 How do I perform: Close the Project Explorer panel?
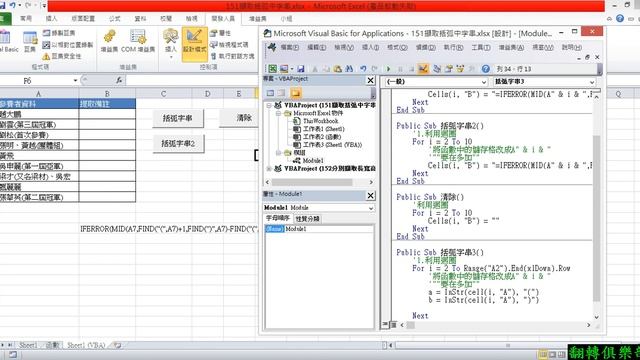(370, 80)
